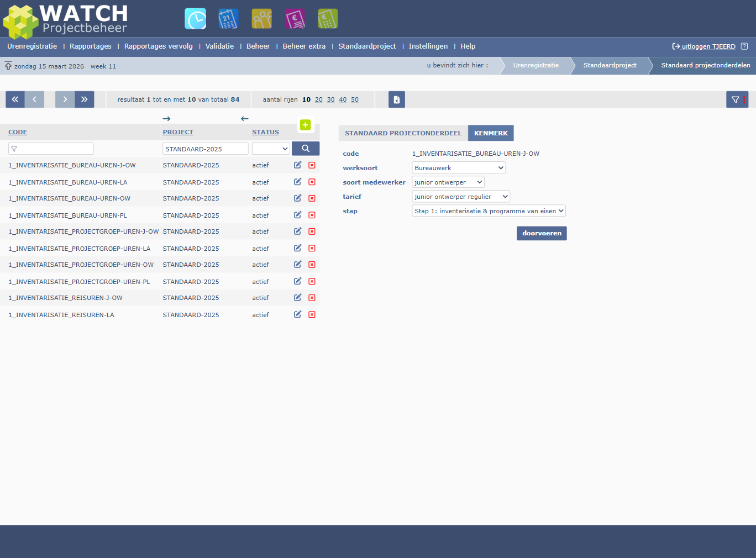756x558 pixels.
Task: Open the Rapportages menu
Action: pyautogui.click(x=91, y=46)
